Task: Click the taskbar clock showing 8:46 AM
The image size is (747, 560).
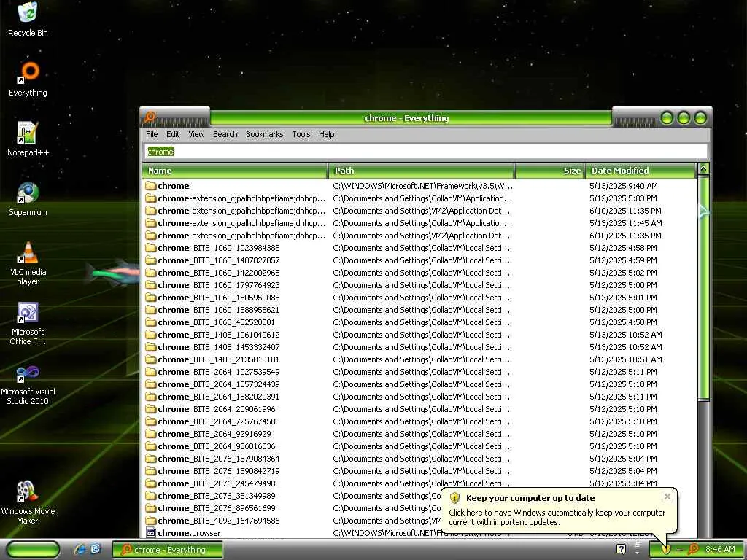Action: point(720,549)
